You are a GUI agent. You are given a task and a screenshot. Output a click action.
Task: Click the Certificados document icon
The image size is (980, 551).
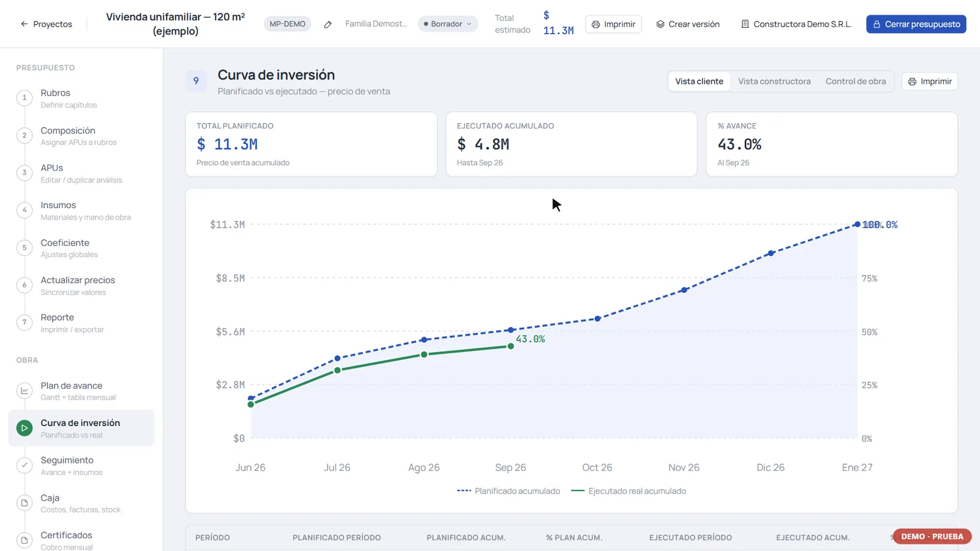click(24, 540)
